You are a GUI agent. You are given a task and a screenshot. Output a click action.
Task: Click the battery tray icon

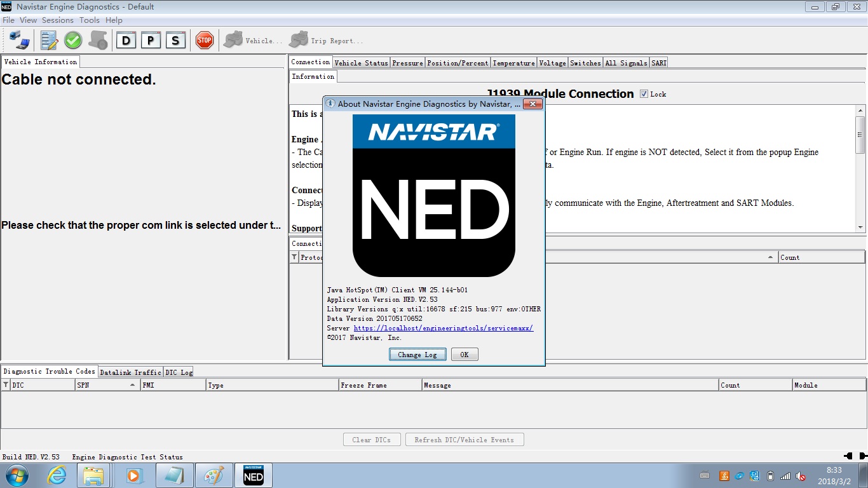pos(770,476)
